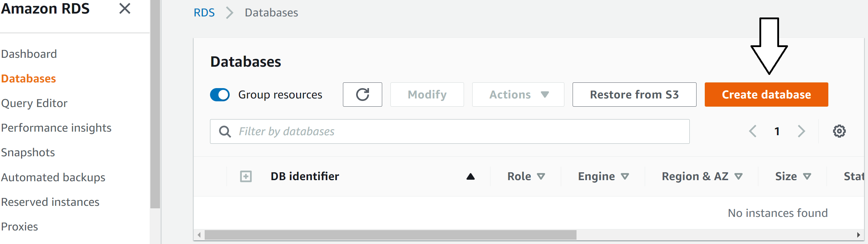
Task: Open the Actions dropdown
Action: click(x=518, y=95)
